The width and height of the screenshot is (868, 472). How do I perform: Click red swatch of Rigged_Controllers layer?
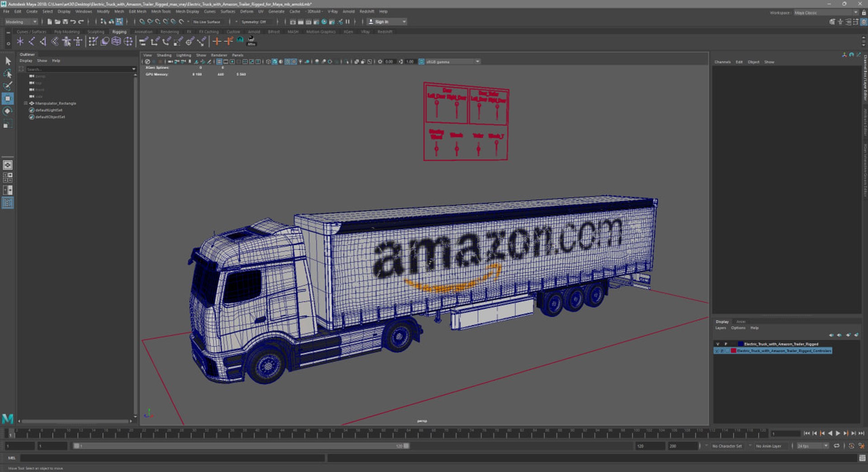click(x=733, y=351)
